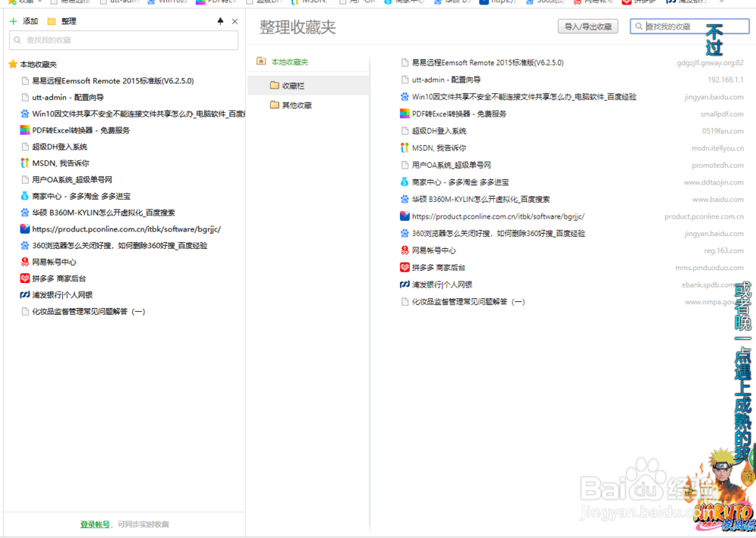Select main list row 易易远程Eemsoft Remote 2015标准版
The width and height of the screenshot is (756, 538).
pos(572,62)
